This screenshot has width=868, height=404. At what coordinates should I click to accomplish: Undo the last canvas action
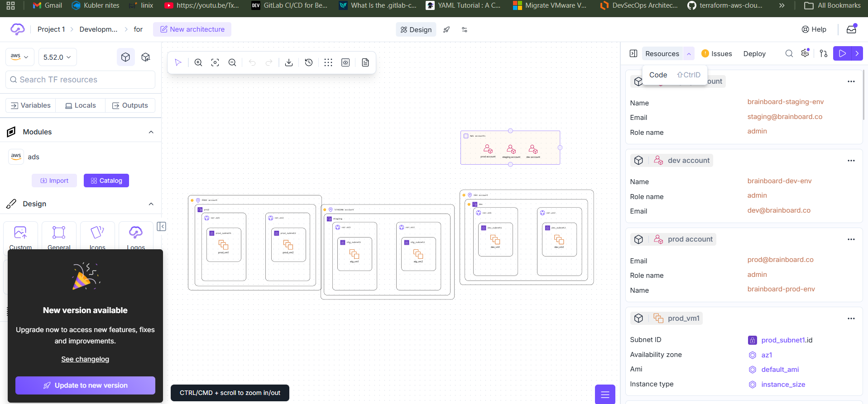point(252,62)
